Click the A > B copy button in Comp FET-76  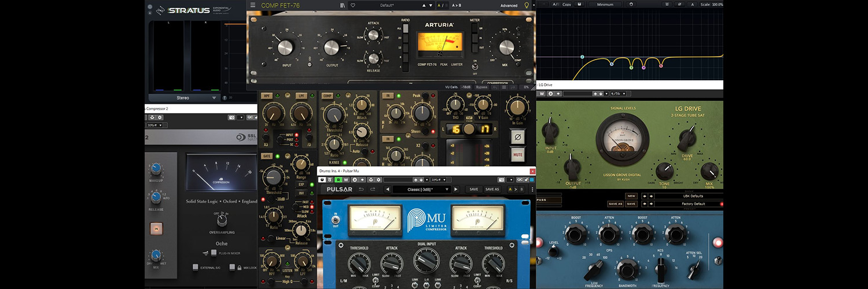456,5
